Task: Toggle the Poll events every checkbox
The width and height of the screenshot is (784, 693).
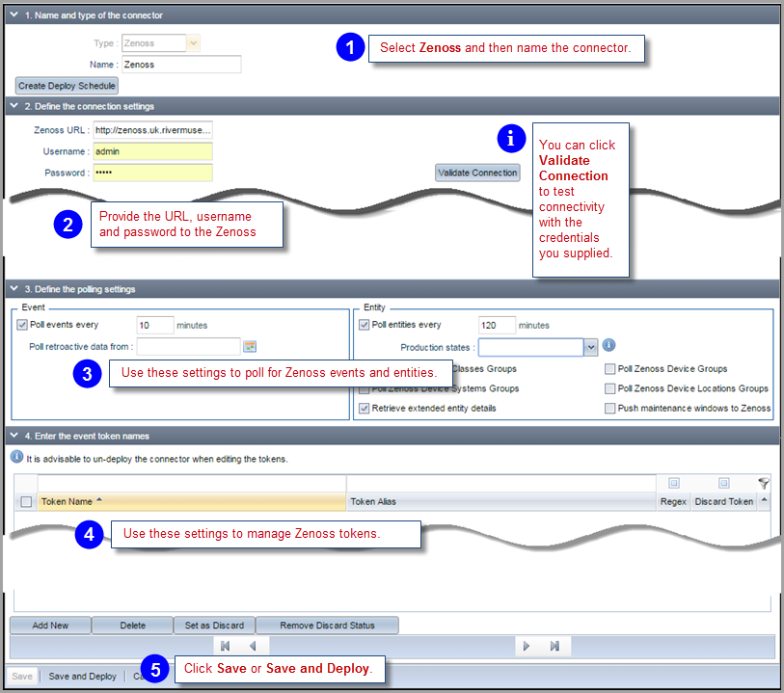Action: pos(22,325)
